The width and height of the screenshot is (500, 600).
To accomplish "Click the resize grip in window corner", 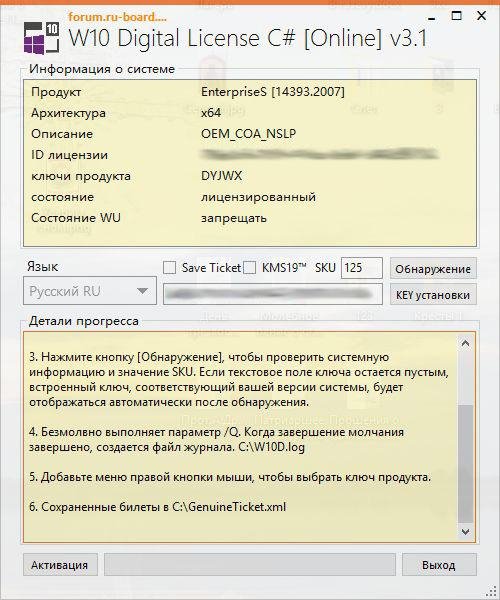I will [x=491, y=591].
